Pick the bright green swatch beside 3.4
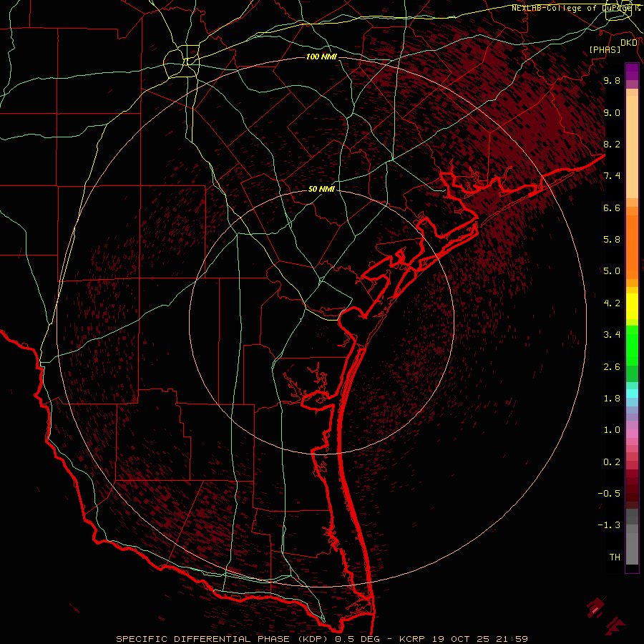The width and height of the screenshot is (644, 644). (x=632, y=345)
